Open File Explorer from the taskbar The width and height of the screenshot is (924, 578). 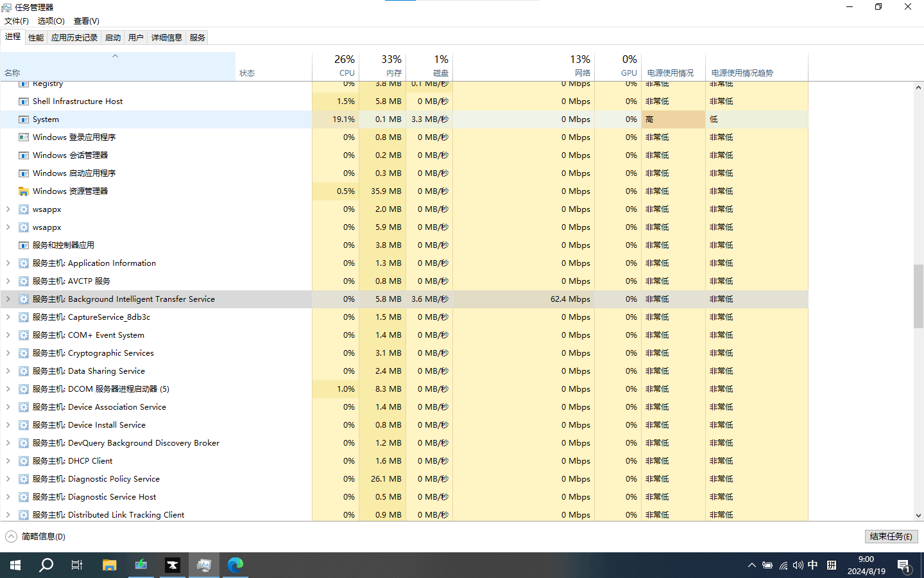click(x=110, y=565)
